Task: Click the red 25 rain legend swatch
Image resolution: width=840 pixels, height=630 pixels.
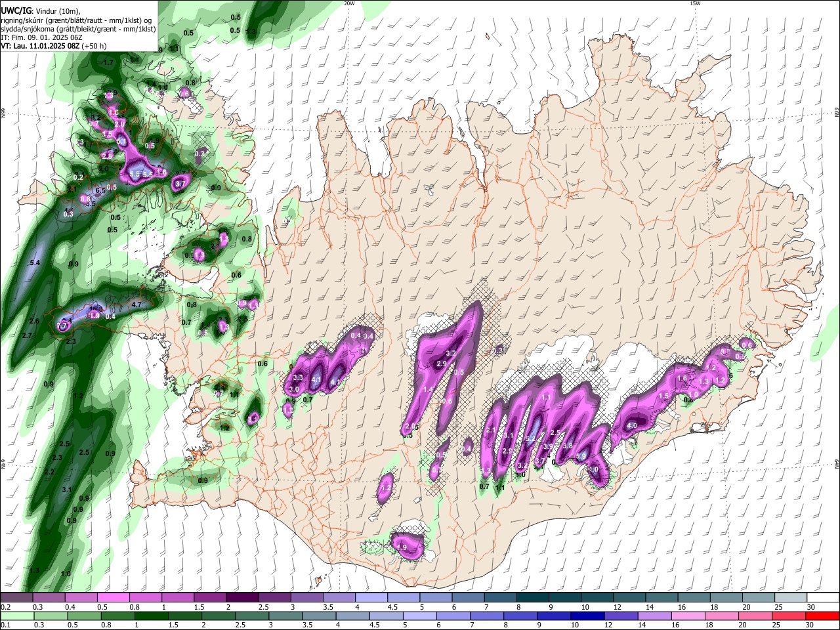Action: click(791, 616)
